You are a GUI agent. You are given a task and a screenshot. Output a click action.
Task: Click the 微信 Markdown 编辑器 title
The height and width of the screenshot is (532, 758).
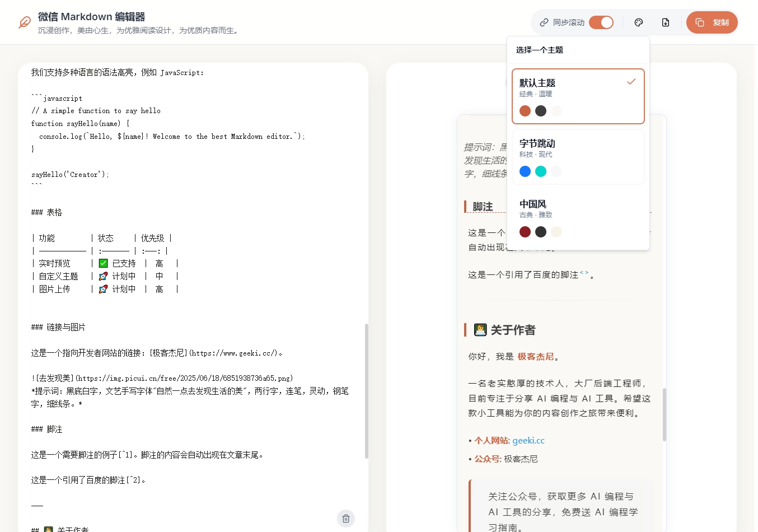92,17
